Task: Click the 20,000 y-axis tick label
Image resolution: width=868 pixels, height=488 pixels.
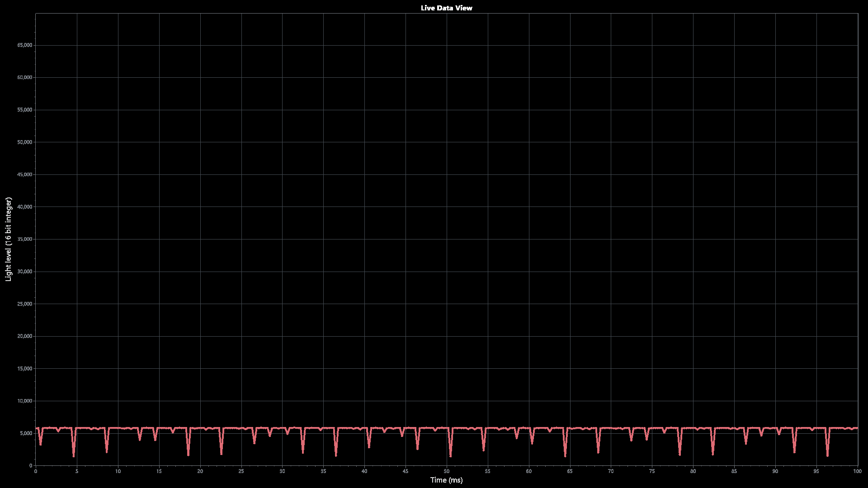Action: [24, 336]
